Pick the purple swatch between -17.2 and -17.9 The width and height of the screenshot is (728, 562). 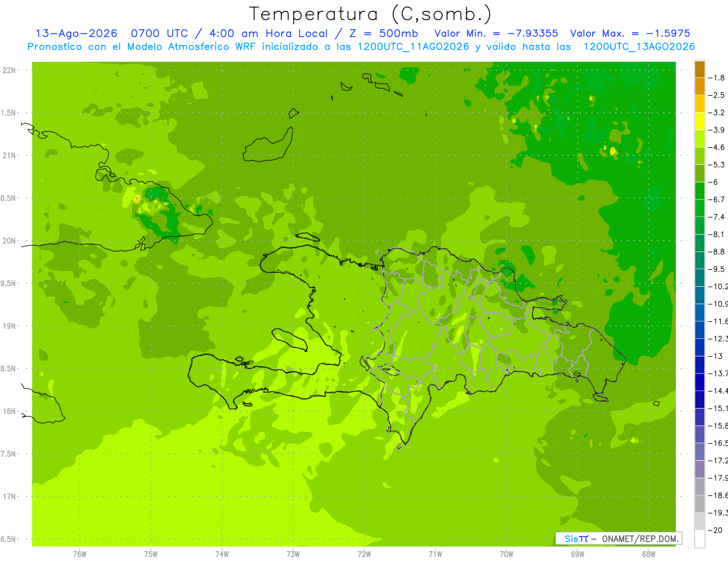point(699,469)
